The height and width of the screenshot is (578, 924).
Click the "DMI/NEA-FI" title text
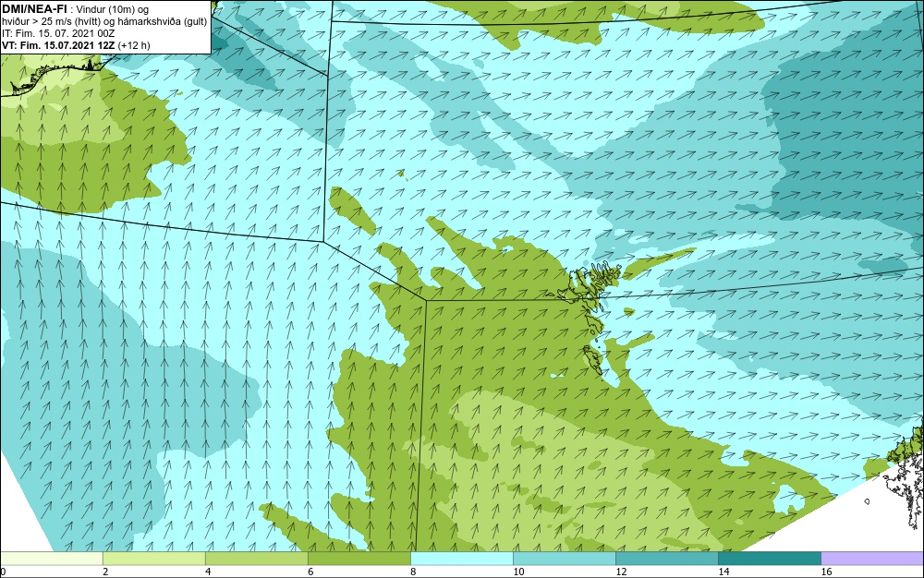(x=34, y=8)
